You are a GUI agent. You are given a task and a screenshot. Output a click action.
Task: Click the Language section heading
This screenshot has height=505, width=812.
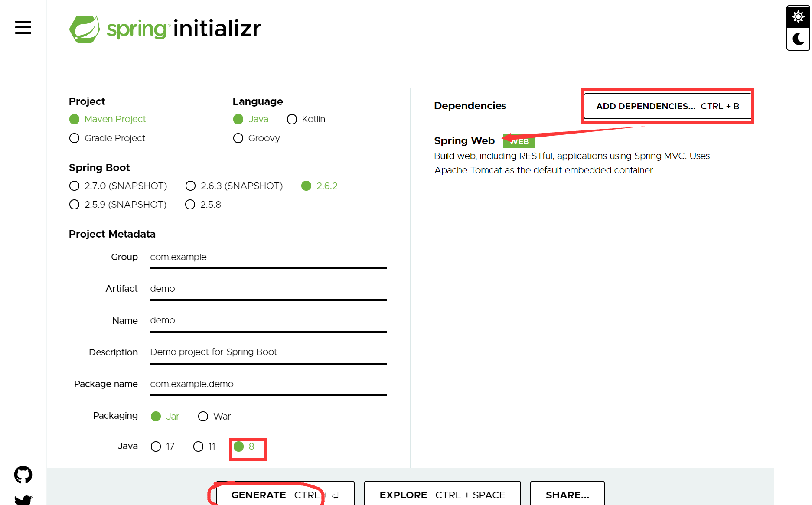258,101
